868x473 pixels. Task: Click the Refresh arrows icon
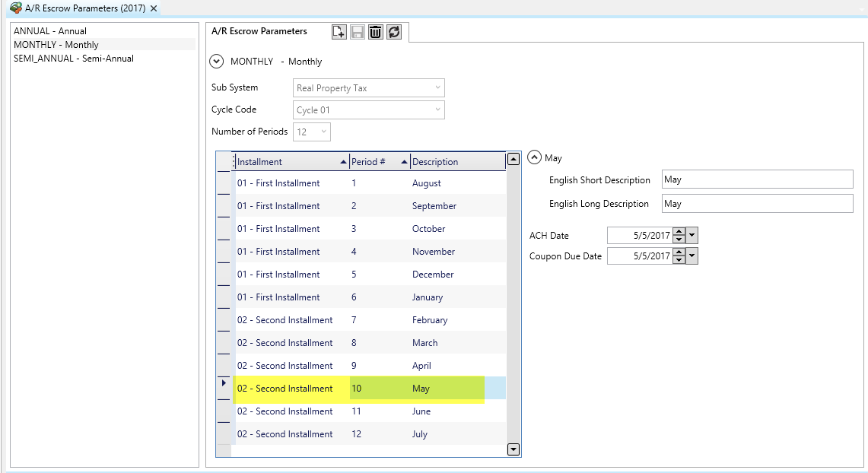(393, 32)
